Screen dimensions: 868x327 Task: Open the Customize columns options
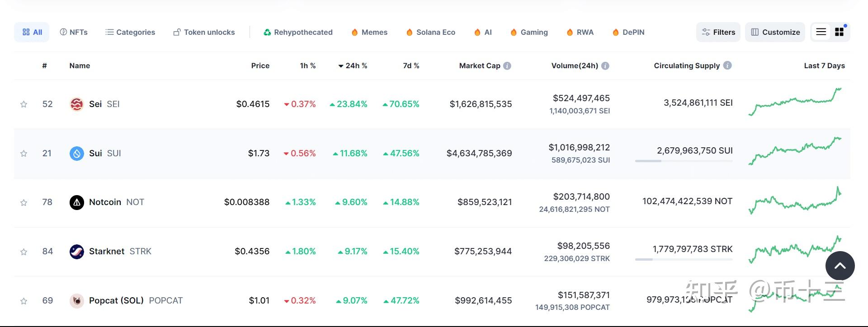click(x=775, y=32)
